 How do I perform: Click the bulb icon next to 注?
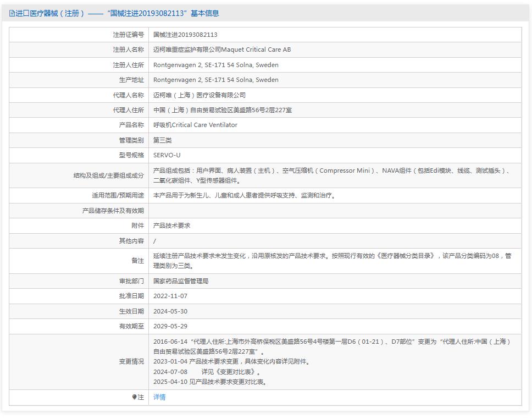[x=135, y=397]
